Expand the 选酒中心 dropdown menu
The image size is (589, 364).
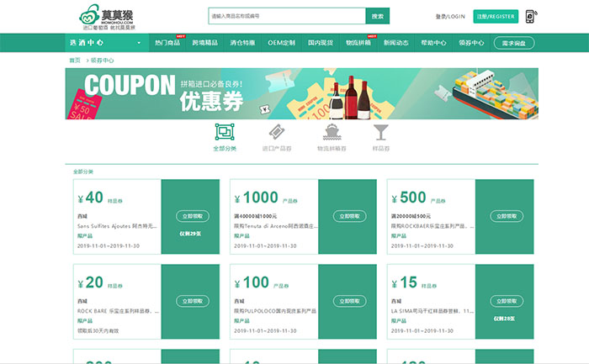[105, 42]
